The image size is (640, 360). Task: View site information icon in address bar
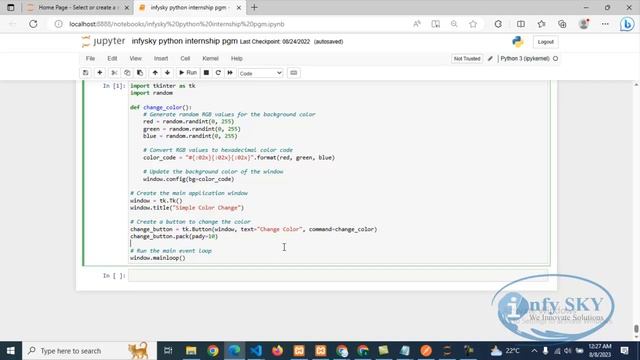pos(58,24)
